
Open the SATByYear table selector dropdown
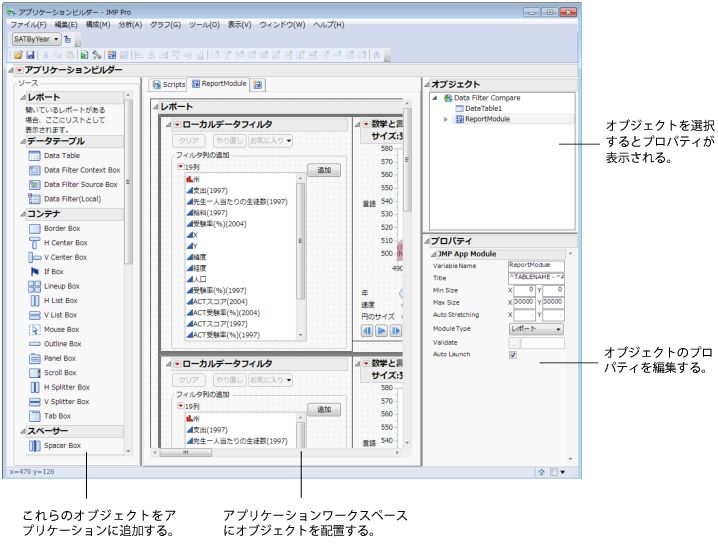38,38
